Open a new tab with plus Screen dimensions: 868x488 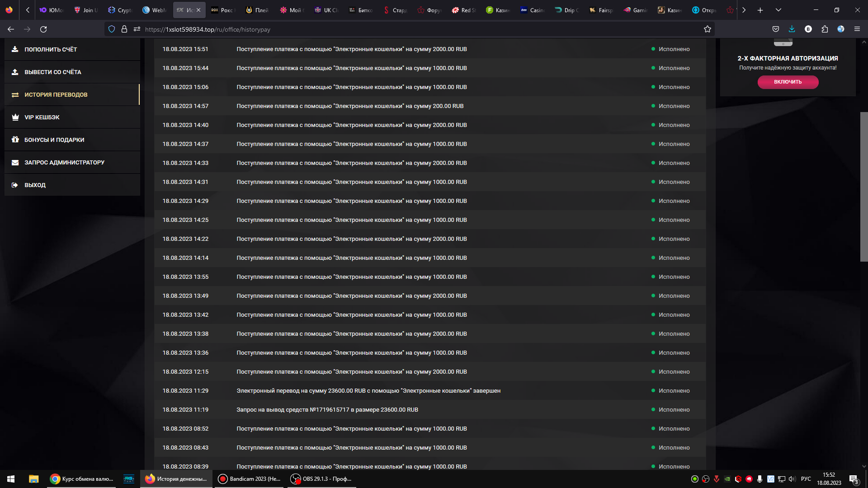tap(760, 10)
